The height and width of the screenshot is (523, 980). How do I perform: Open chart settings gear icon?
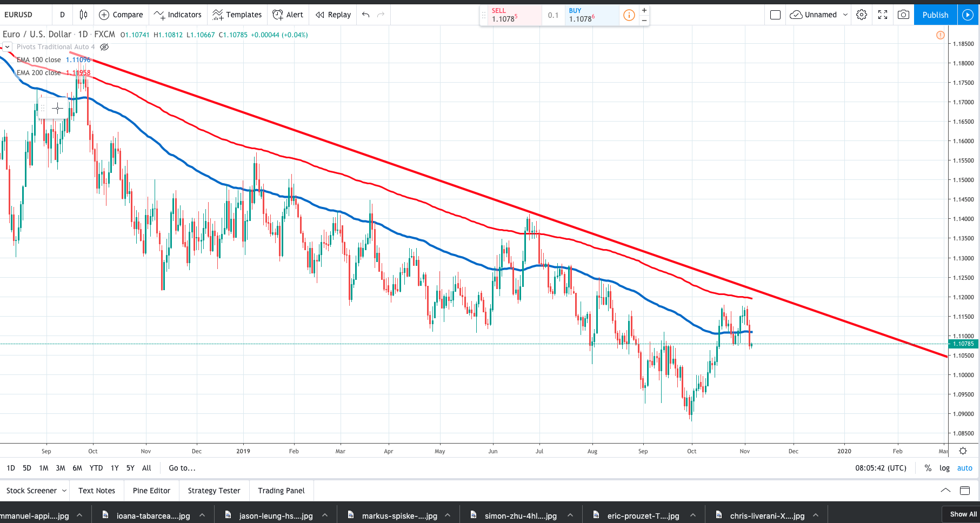(862, 15)
